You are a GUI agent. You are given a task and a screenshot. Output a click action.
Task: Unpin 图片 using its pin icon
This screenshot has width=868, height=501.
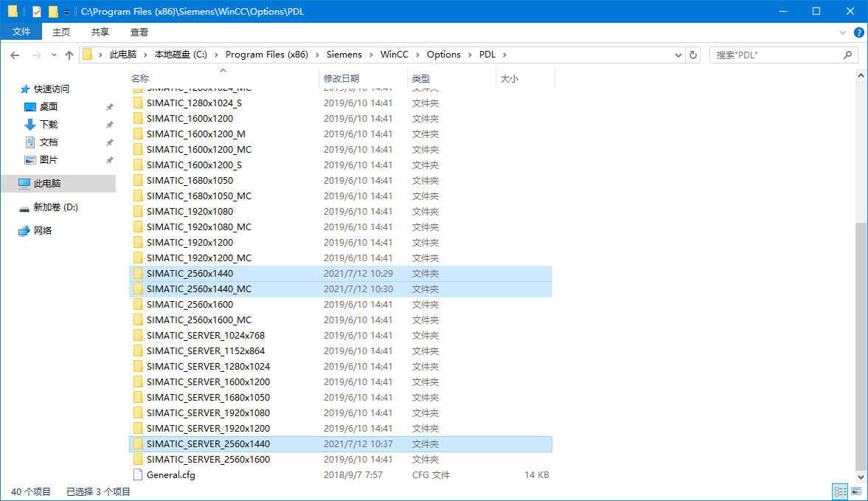pos(110,160)
